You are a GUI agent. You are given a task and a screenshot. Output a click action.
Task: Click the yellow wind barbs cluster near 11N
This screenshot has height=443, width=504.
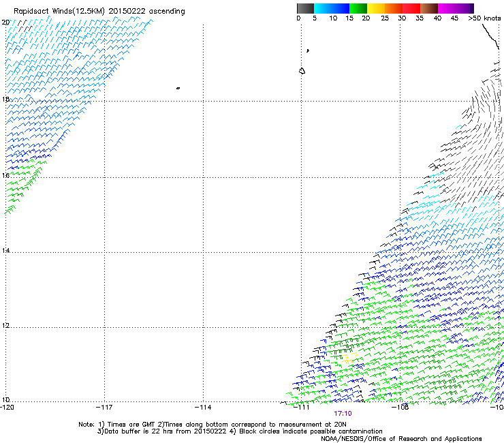coord(349,358)
